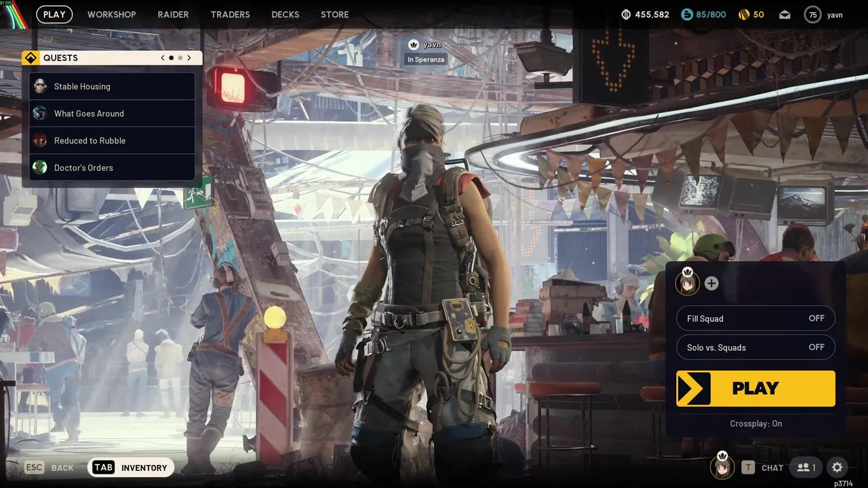Open the Chat button
The width and height of the screenshot is (868, 488).
[763, 468]
